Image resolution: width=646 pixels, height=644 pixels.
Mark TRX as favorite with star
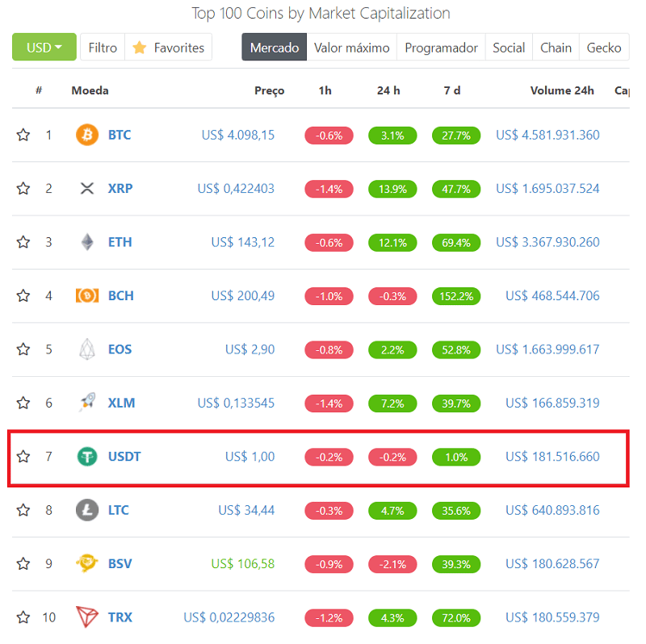23,617
